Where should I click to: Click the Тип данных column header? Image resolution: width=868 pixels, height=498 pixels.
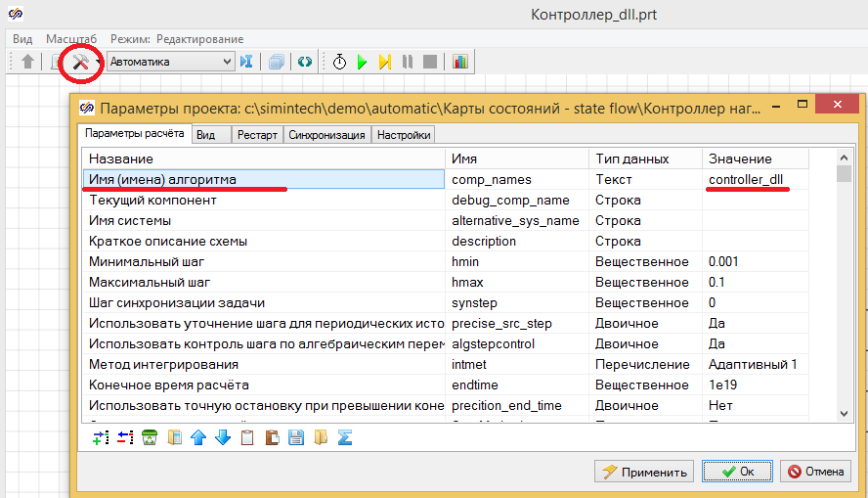646,158
